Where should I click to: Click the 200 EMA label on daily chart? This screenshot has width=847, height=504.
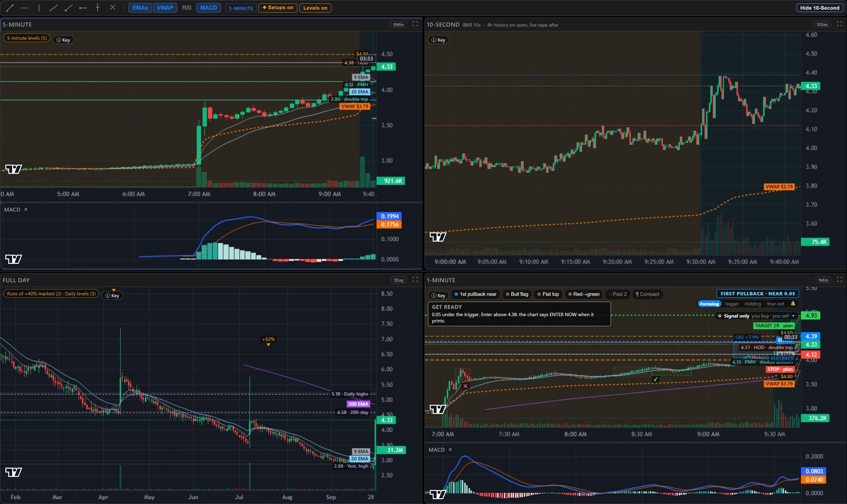(358, 404)
